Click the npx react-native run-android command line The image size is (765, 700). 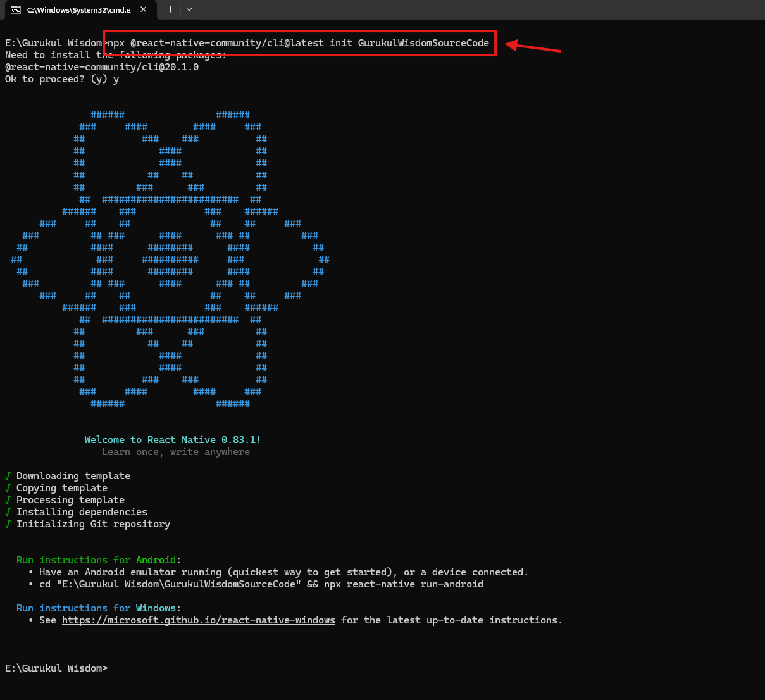coord(261,584)
